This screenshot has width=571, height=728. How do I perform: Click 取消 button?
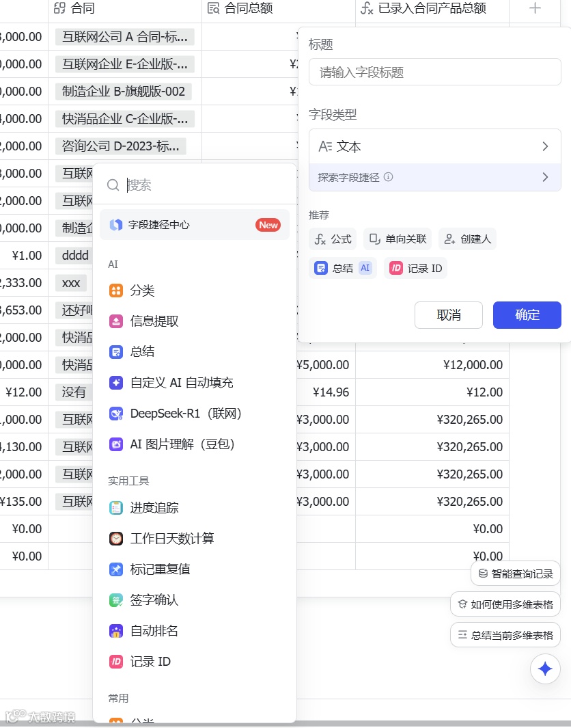click(449, 315)
